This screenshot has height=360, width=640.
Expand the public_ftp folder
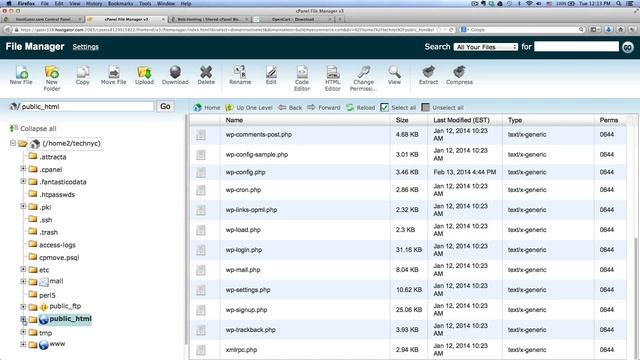coord(23,307)
